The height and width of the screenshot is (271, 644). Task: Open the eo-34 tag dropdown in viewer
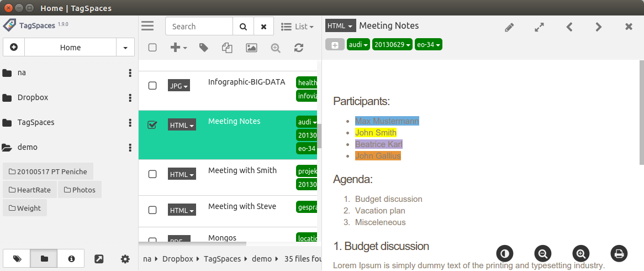[x=429, y=44]
